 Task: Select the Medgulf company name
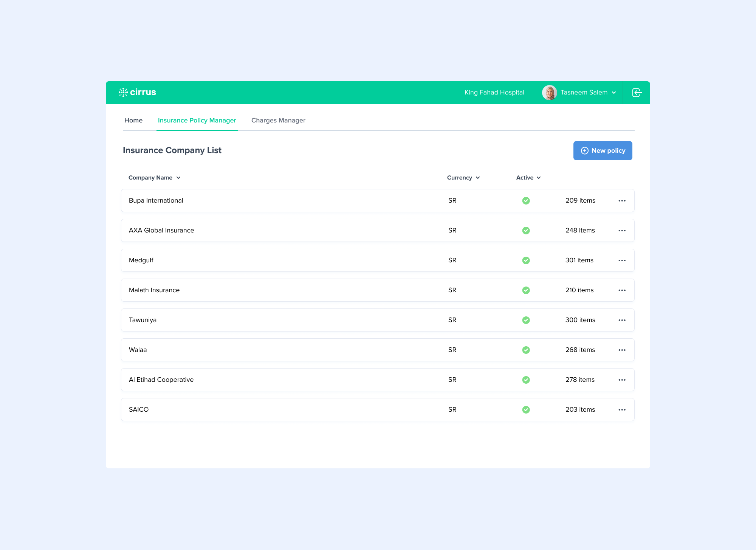tap(141, 260)
